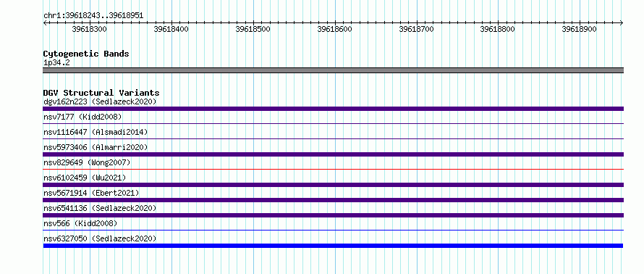Click the gray 1p34.2 cytogenetic band bar
The height and width of the screenshot is (274, 644).
pos(333,70)
